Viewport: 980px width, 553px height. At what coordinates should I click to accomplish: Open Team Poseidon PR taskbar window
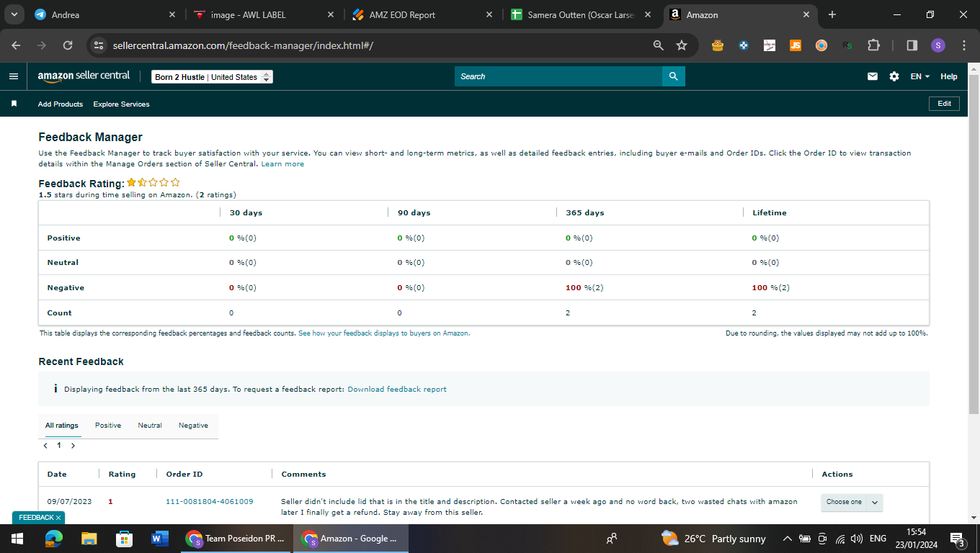click(236, 538)
